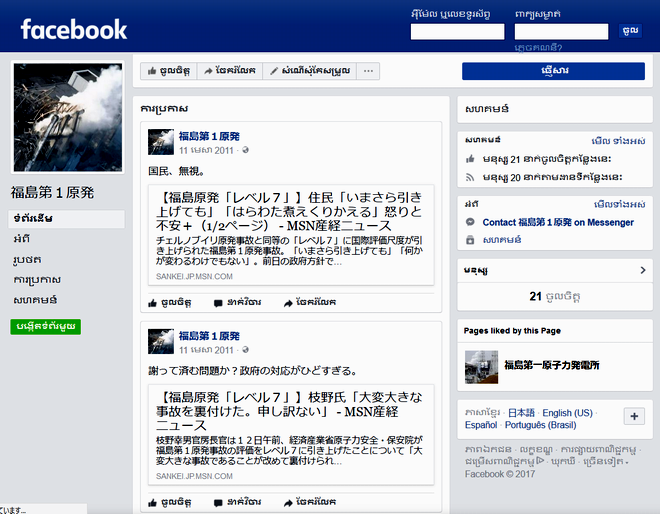
Task: Like the page using top thumbs-up button
Action: [169, 71]
